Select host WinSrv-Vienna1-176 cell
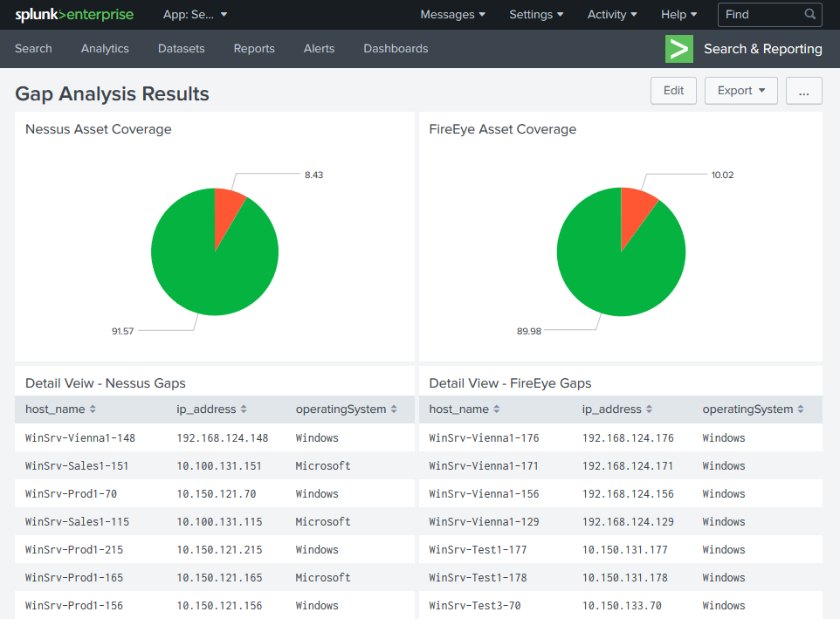The width and height of the screenshot is (840, 619). coord(485,438)
